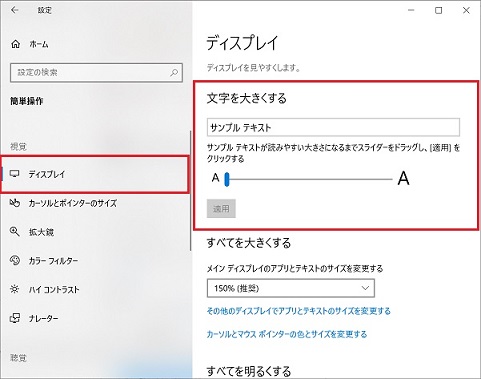Click the サンプル テキスト preview box
481x379 pixels.
point(333,127)
